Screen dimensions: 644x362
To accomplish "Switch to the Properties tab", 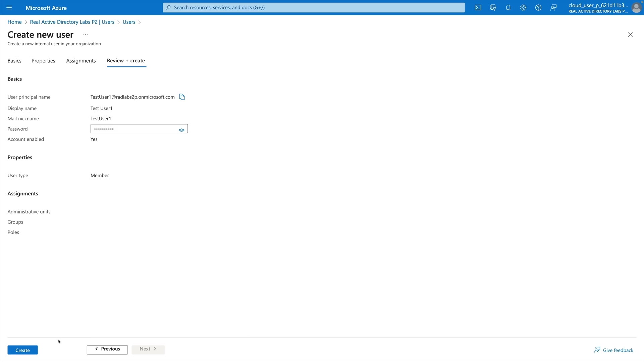I will 43,61.
